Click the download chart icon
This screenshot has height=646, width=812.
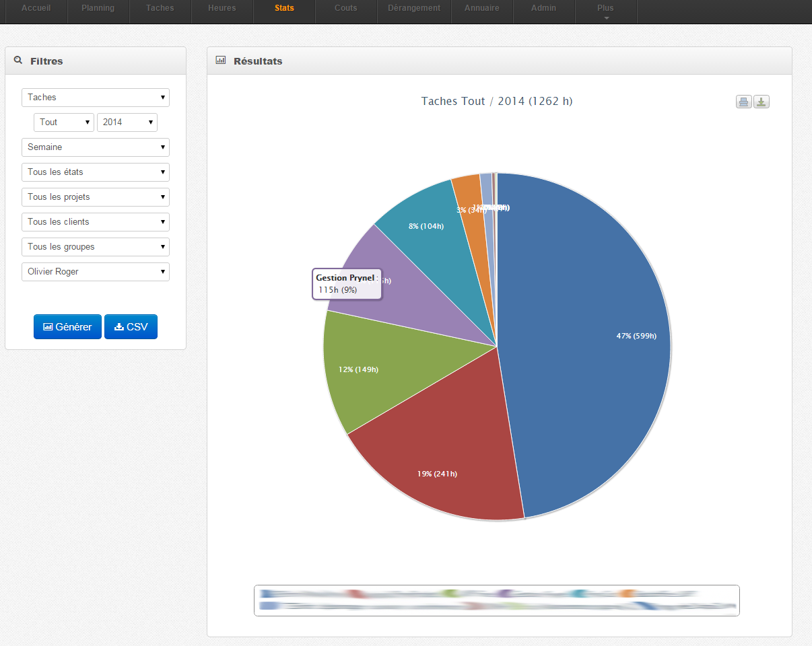click(x=761, y=102)
